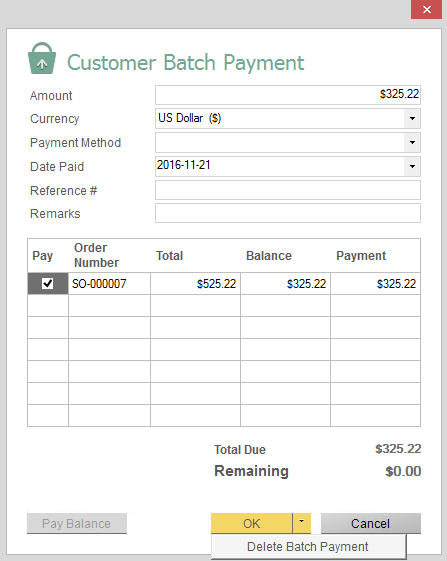This screenshot has width=447, height=561.
Task: Click the Date Paid field value 2016-11-21
Action: 184,165
